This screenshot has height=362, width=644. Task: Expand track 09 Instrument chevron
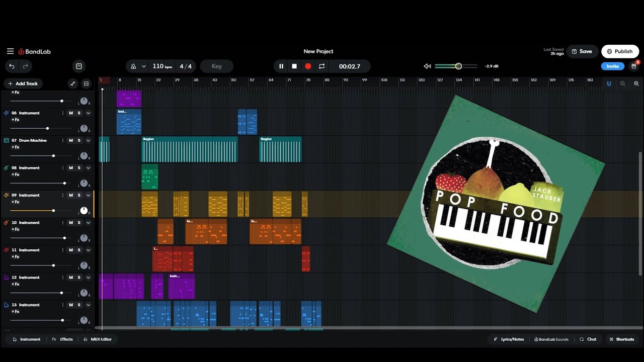pos(88,195)
